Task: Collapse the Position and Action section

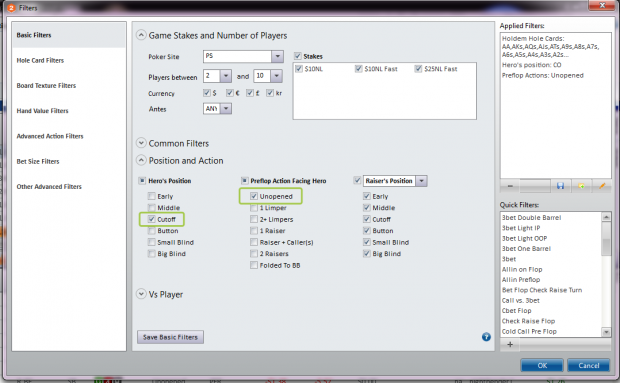Action: pyautogui.click(x=141, y=160)
